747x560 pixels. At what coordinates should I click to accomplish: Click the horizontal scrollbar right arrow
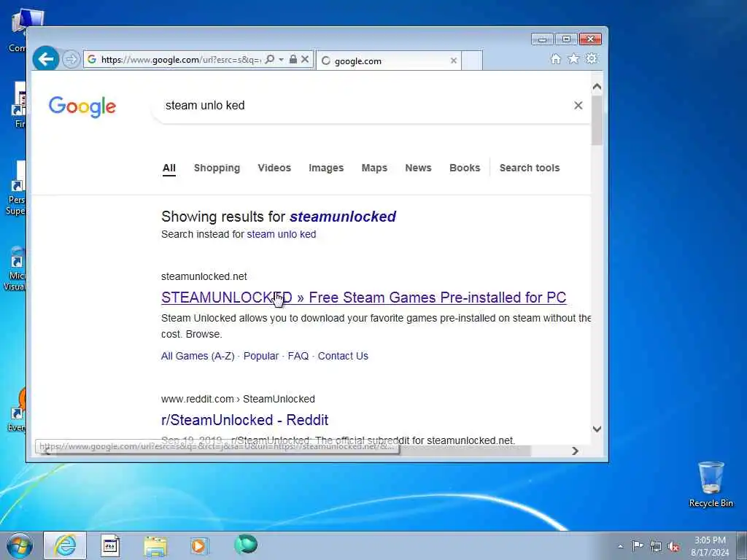[x=575, y=451]
